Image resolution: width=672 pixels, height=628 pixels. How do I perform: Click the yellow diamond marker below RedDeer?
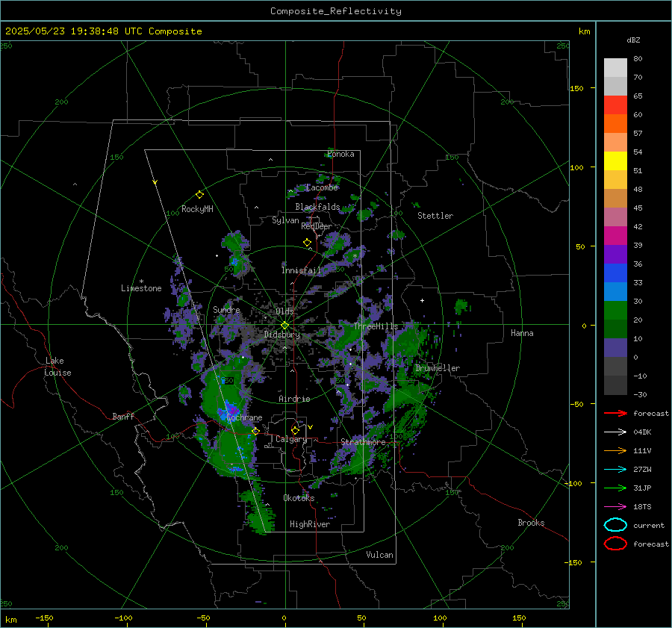(x=307, y=243)
